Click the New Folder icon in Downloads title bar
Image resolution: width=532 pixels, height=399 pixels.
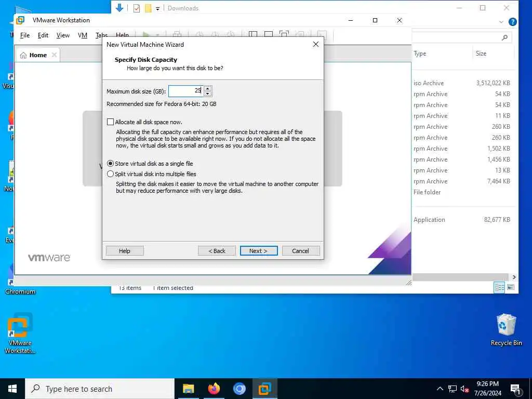[x=148, y=8]
